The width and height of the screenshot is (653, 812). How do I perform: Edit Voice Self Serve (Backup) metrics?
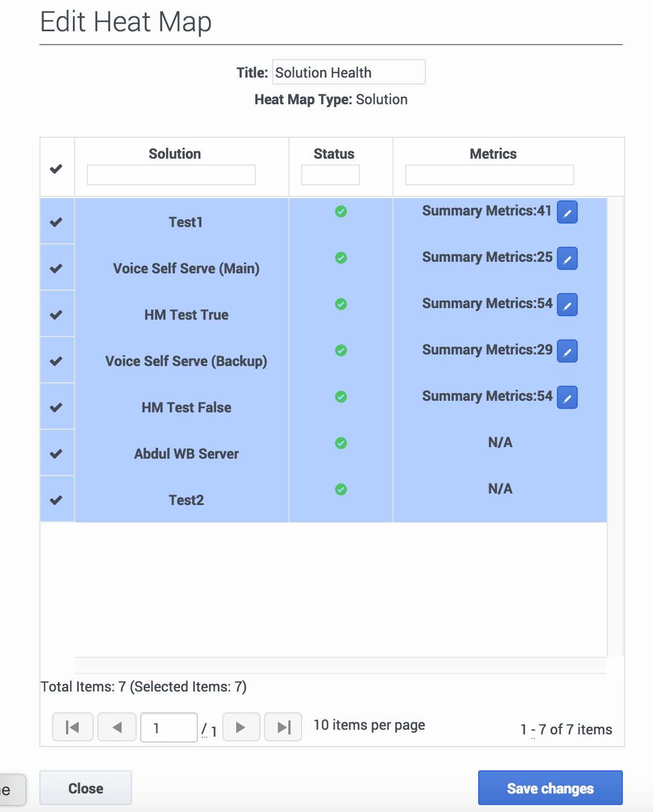567,352
